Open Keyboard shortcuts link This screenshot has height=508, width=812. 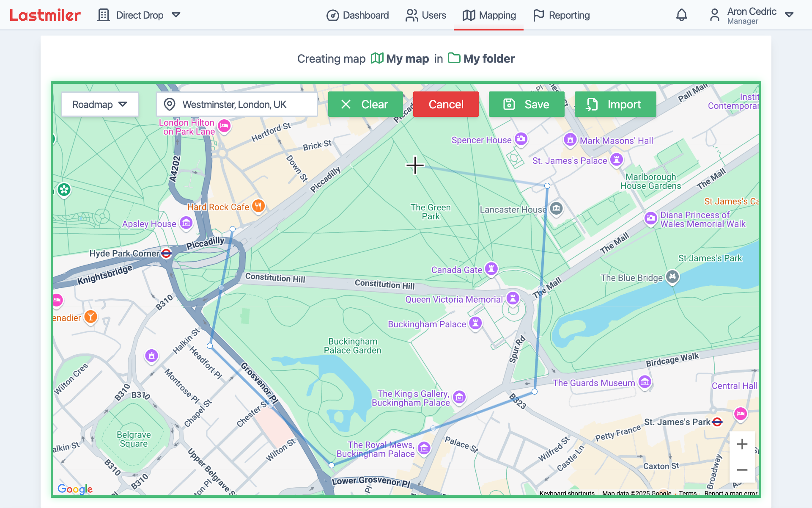click(x=567, y=493)
